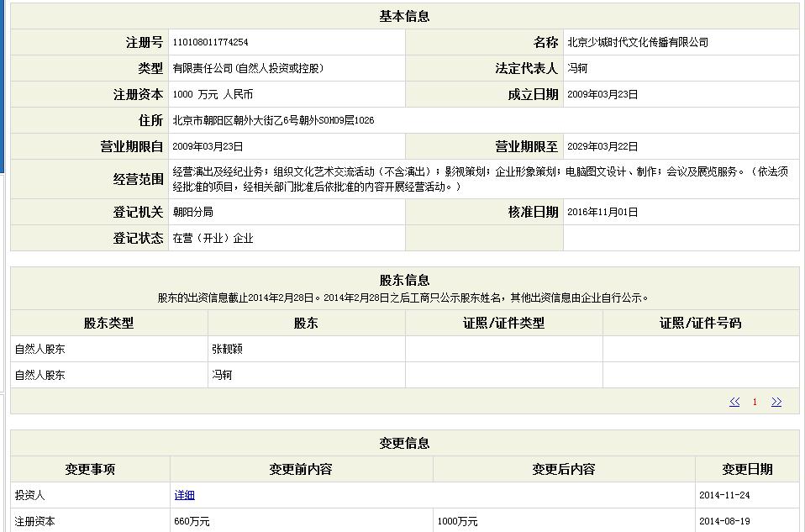This screenshot has height=532, width=805.
Task: Click 变更日期 column header
Action: 748,469
